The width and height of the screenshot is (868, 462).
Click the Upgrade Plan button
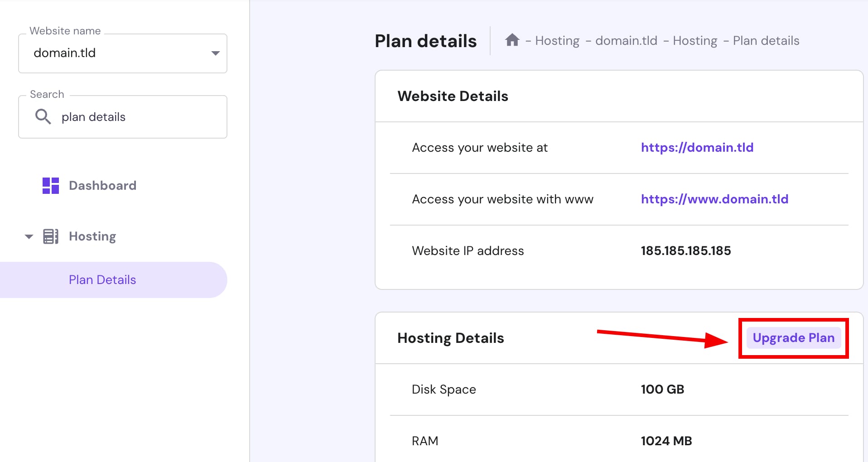point(794,337)
